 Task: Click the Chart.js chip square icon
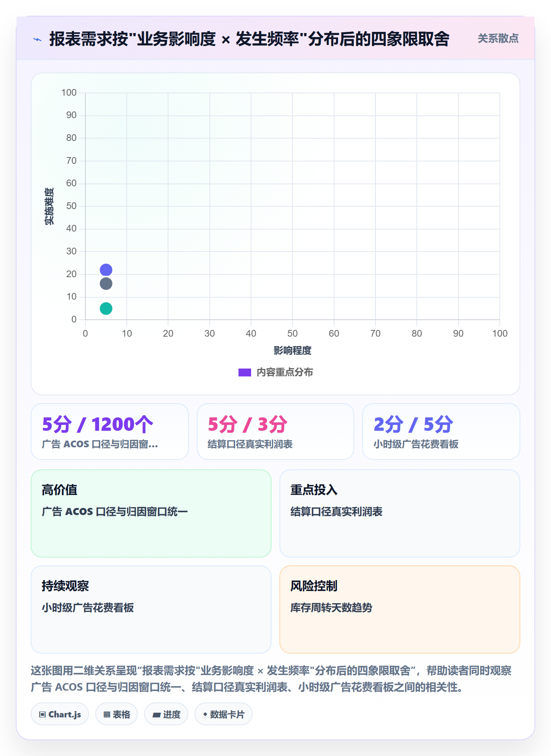coord(43,715)
